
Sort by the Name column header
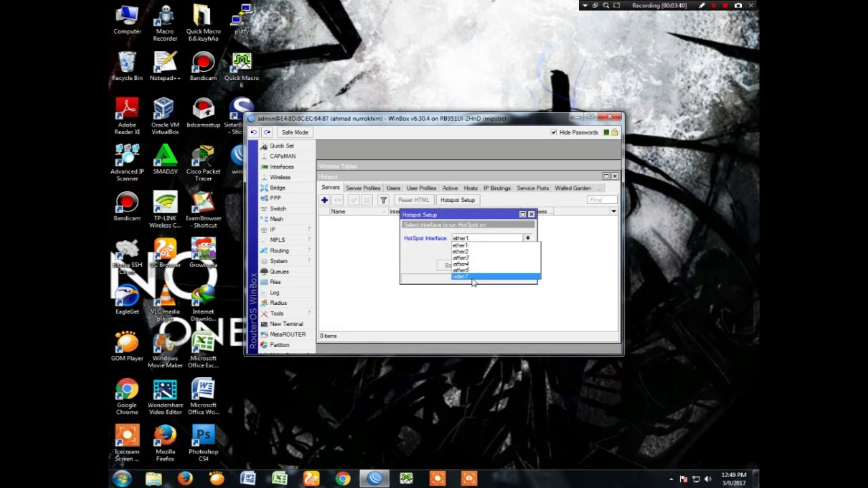358,211
